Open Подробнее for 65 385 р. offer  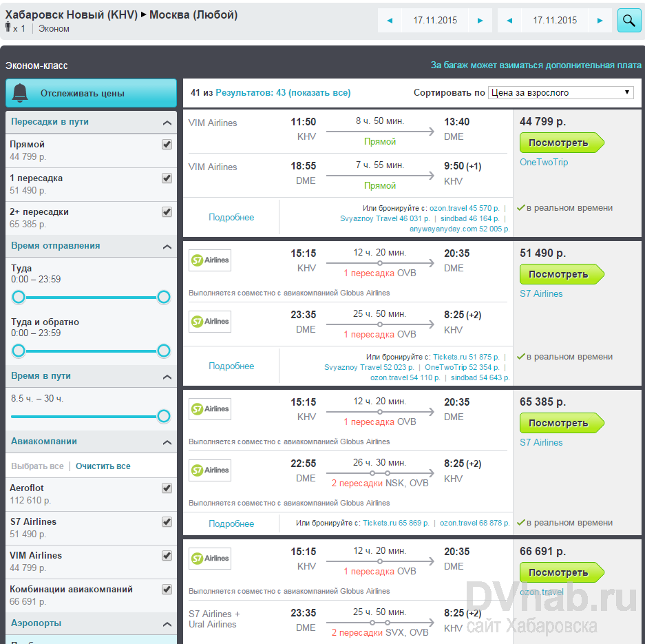231,524
